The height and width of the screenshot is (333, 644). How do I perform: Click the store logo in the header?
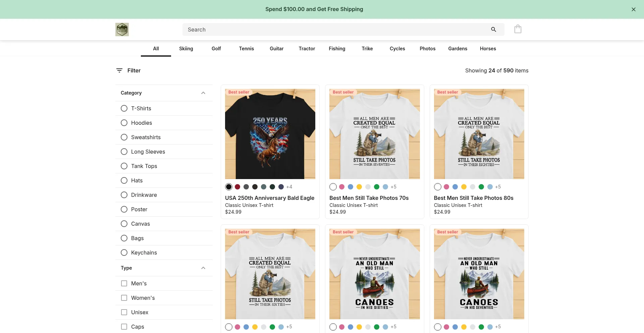coord(122,30)
